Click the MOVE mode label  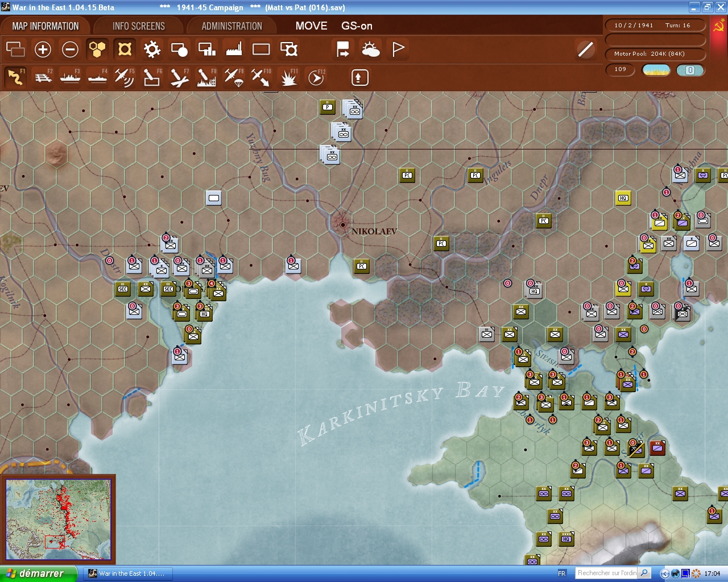[x=311, y=26]
